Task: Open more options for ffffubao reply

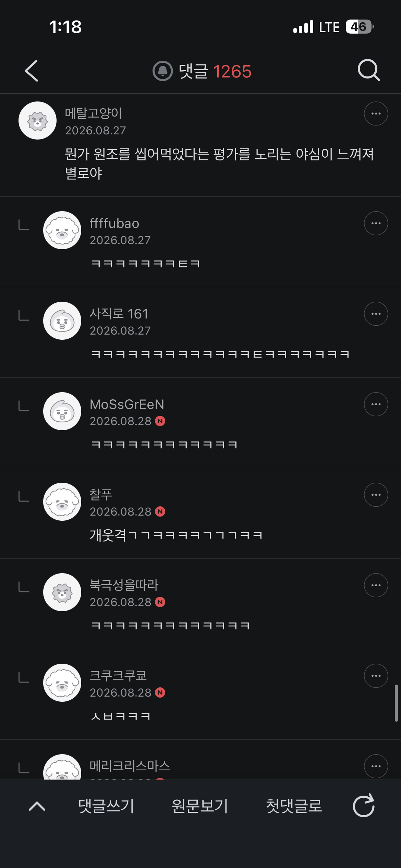Action: [x=376, y=223]
